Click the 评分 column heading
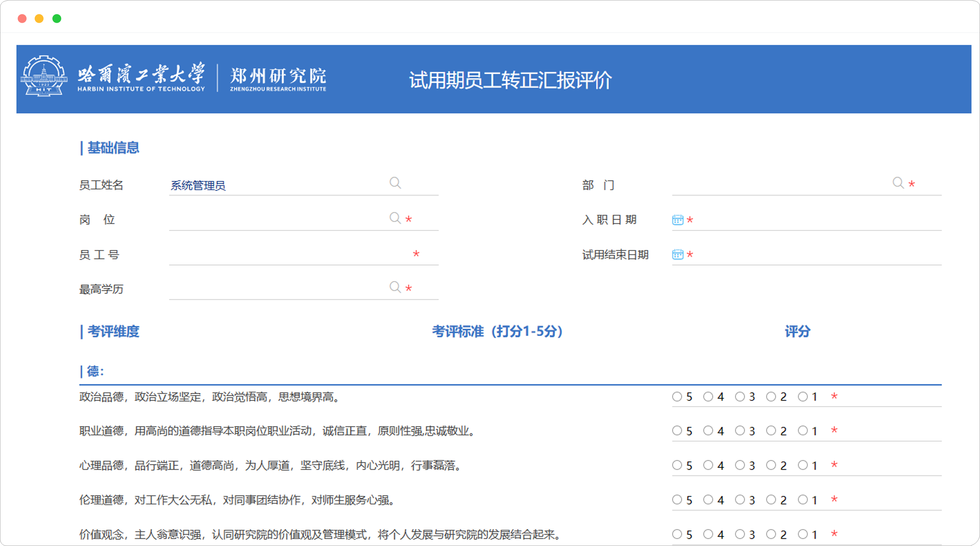Image resolution: width=980 pixels, height=546 pixels. 798,331
